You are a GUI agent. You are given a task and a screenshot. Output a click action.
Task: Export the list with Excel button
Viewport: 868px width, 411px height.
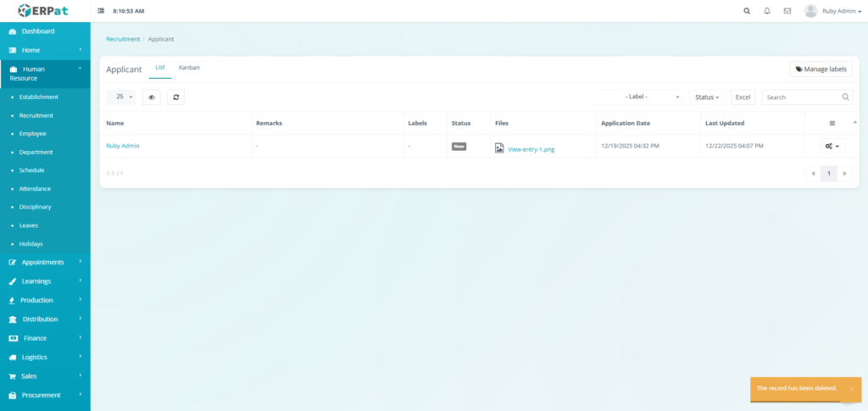[743, 97]
